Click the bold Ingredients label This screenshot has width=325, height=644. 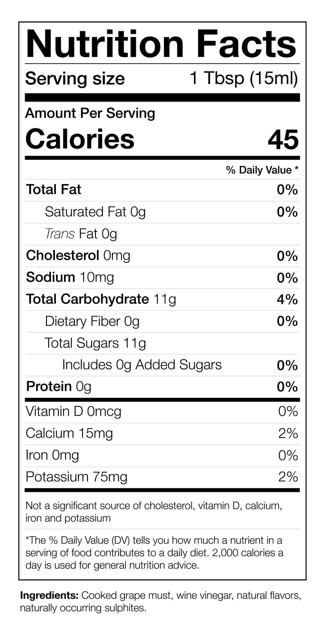(x=49, y=596)
